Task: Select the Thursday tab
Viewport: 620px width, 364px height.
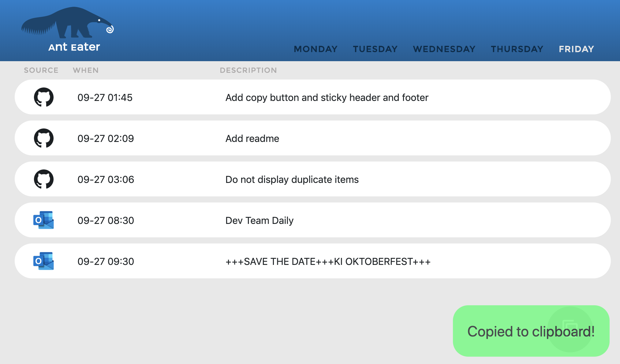Action: point(517,49)
